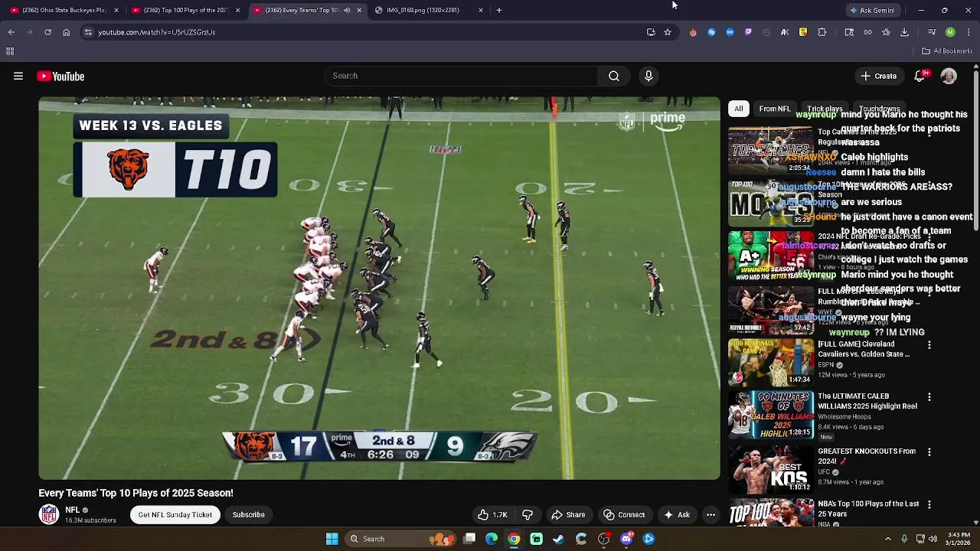This screenshot has width=980, height=551.
Task: Bookmark this page with the star icon
Action: (x=668, y=32)
